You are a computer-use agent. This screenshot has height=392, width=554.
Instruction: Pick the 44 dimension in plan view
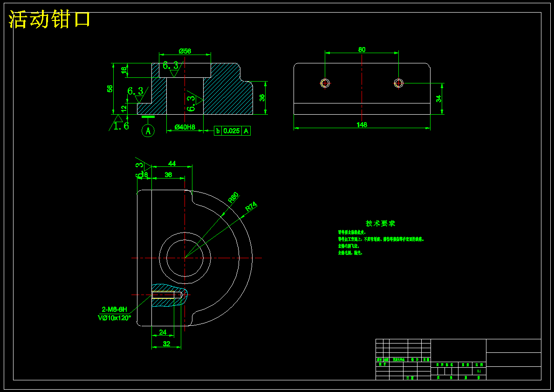pos(172,164)
